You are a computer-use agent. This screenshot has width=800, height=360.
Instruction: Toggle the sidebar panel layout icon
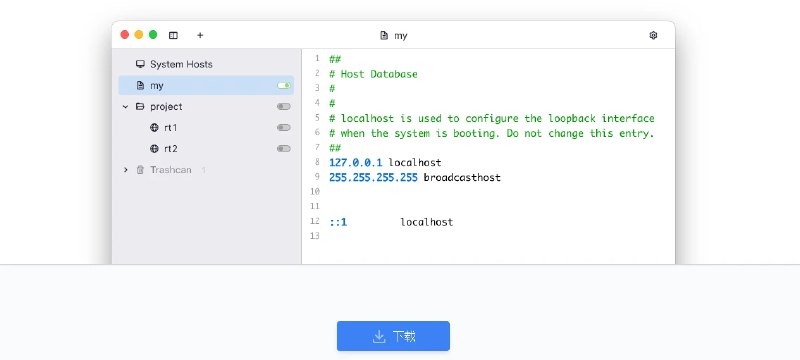[x=173, y=35]
